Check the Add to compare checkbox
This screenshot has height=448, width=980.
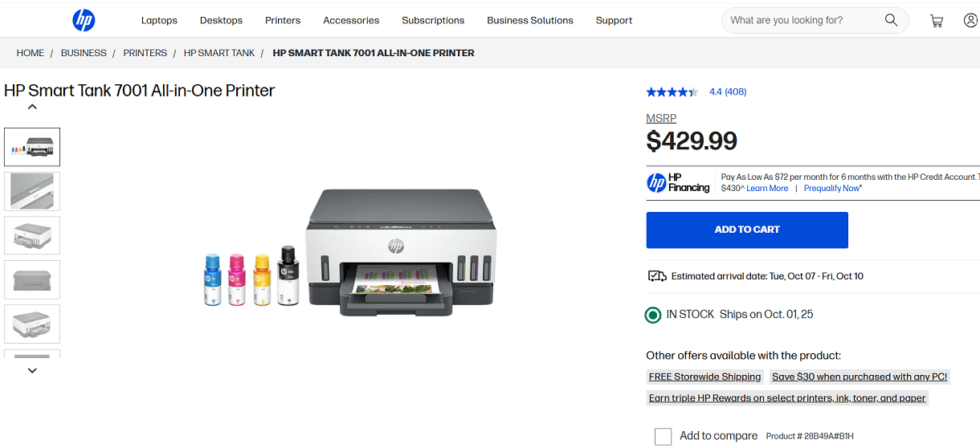point(663,436)
